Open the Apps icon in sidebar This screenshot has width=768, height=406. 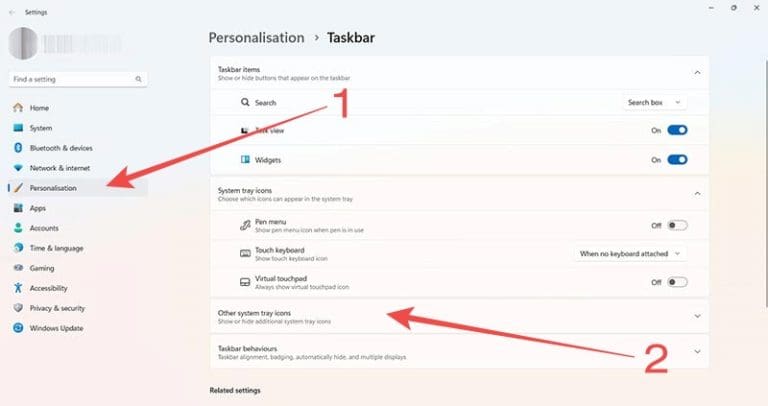point(17,208)
